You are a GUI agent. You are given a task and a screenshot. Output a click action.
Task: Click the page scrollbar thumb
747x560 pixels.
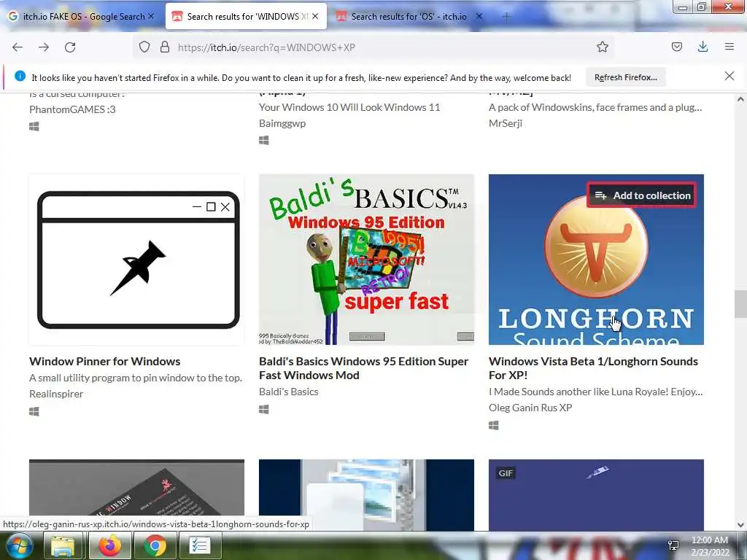pyautogui.click(x=740, y=304)
